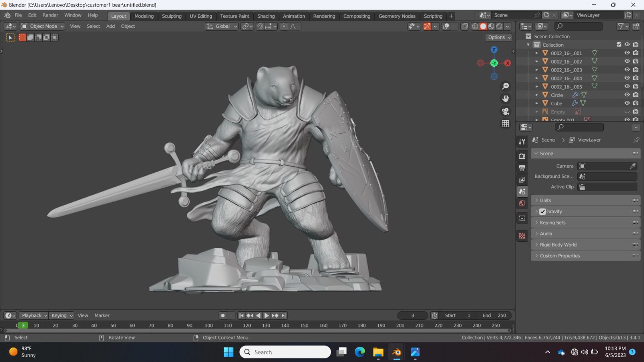This screenshot has width=644, height=362.
Task: Open the Playback dropdown in timeline
Action: (x=34, y=316)
